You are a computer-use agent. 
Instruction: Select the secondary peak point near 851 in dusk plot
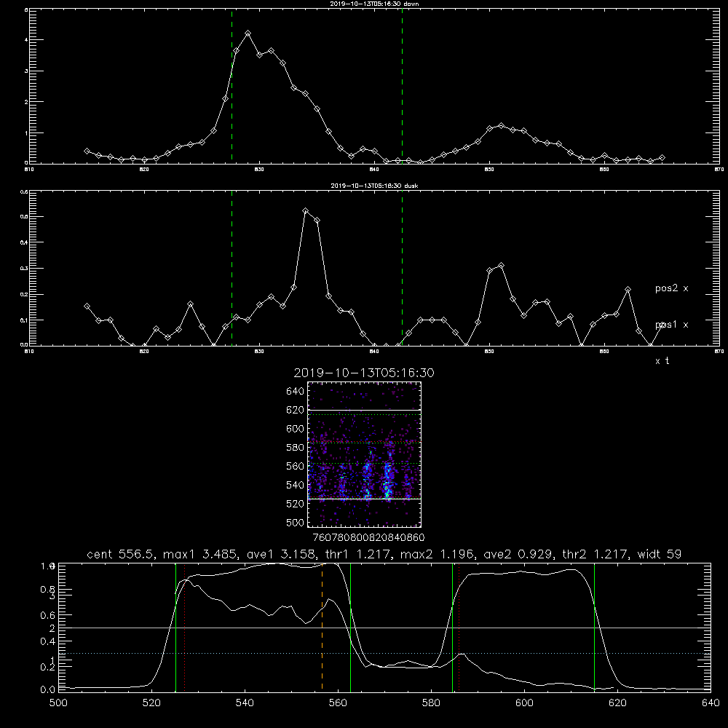pyautogui.click(x=501, y=266)
